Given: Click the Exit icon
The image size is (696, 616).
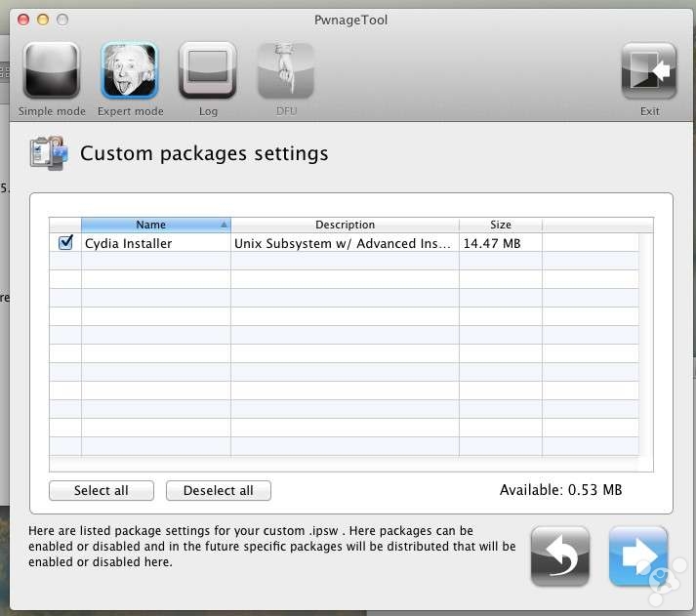Looking at the screenshot, I should (x=649, y=70).
